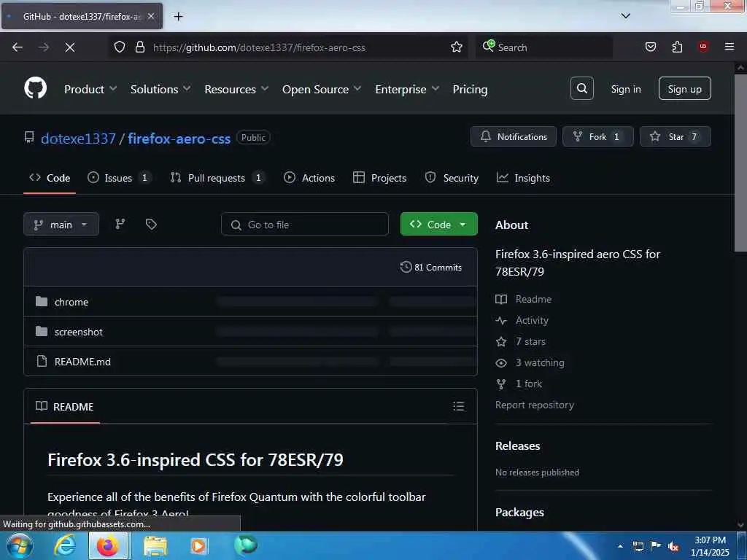747x560 pixels.
Task: Open the Firefox hamburger menu
Action: click(729, 47)
